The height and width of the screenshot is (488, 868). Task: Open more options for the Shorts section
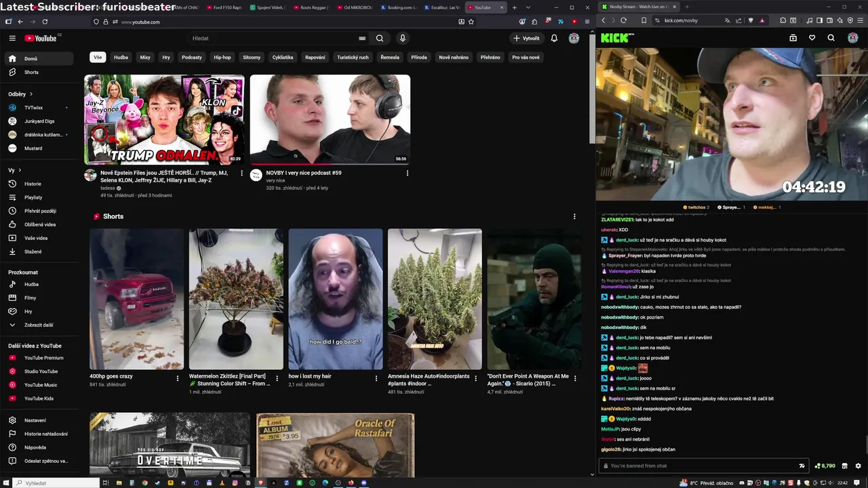(x=574, y=216)
